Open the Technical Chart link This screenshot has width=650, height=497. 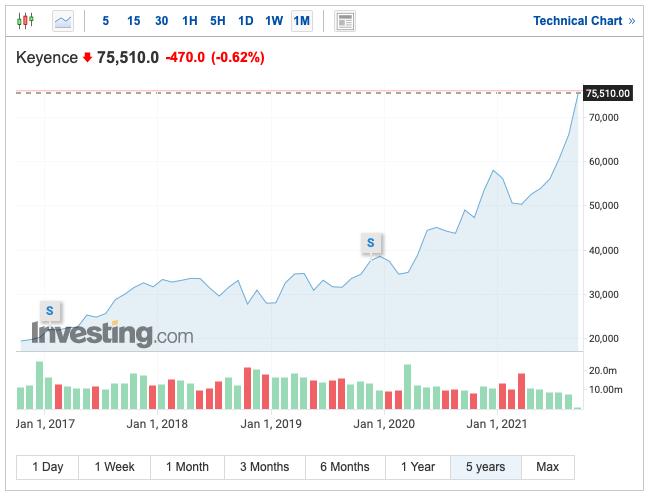[x=577, y=21]
